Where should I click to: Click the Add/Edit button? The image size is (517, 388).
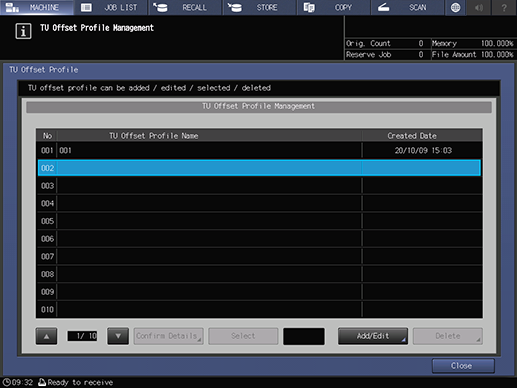[x=373, y=336]
